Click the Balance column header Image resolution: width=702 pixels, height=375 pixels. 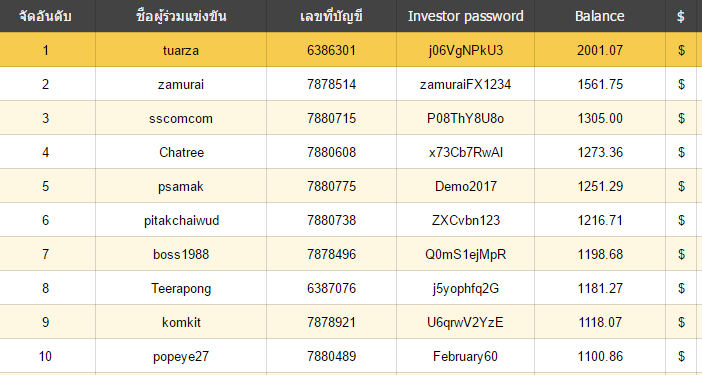point(599,16)
